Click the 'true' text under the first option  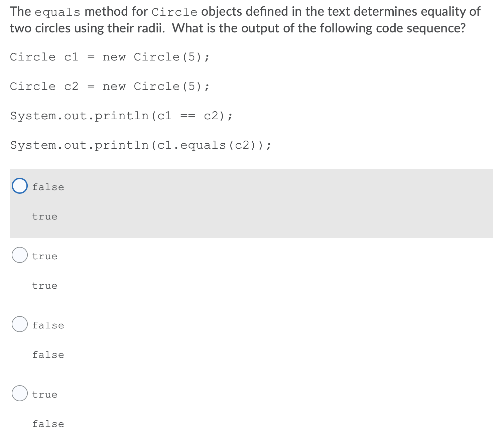pos(45,216)
